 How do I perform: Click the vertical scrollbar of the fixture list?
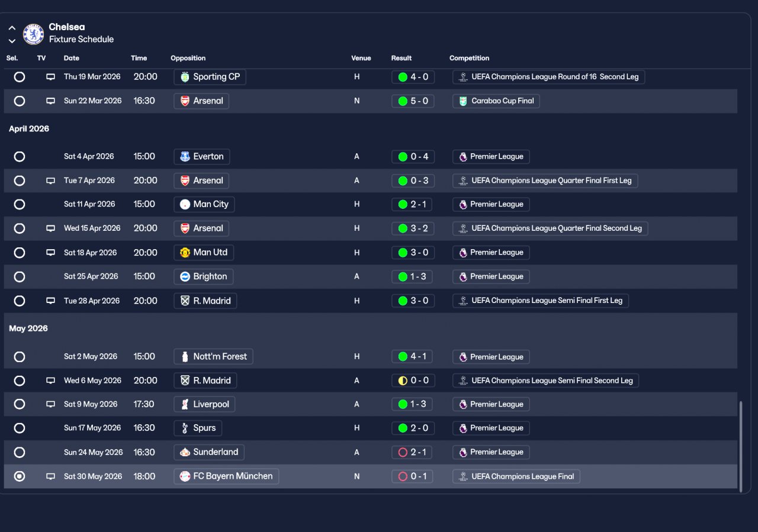click(741, 447)
